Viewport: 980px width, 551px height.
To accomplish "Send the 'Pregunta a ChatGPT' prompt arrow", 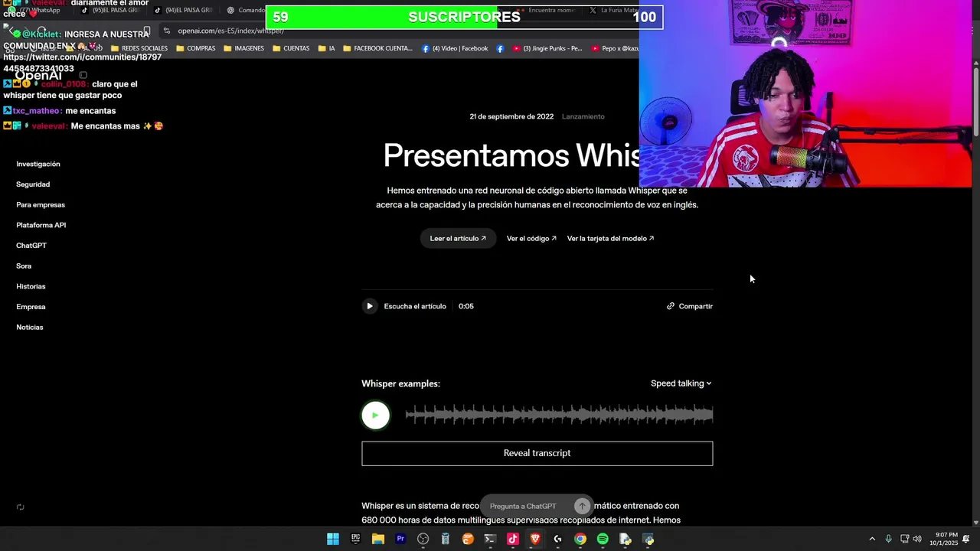I will tap(582, 506).
